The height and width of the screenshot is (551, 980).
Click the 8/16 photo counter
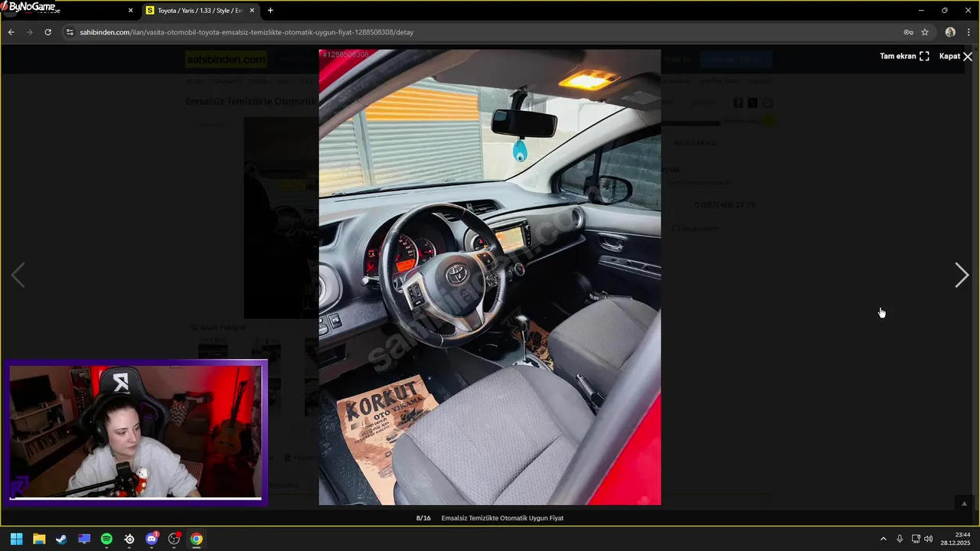click(423, 518)
